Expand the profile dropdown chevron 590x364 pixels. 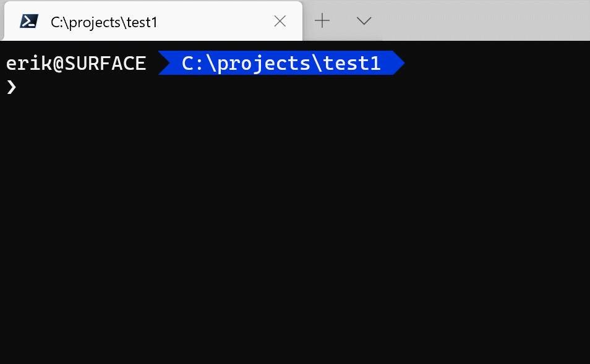tap(364, 21)
